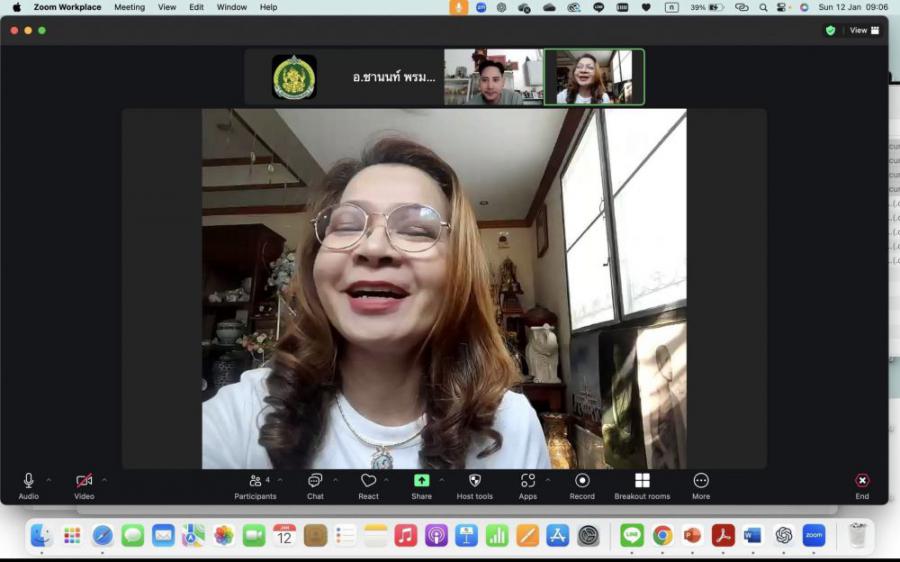Image resolution: width=900 pixels, height=562 pixels.
Task: Open the Chat panel
Action: pos(315,484)
